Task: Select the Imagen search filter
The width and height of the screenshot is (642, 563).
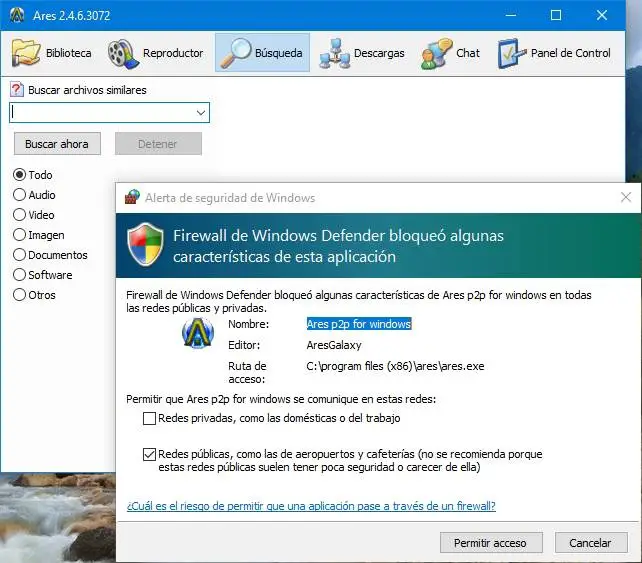Action: [x=19, y=235]
